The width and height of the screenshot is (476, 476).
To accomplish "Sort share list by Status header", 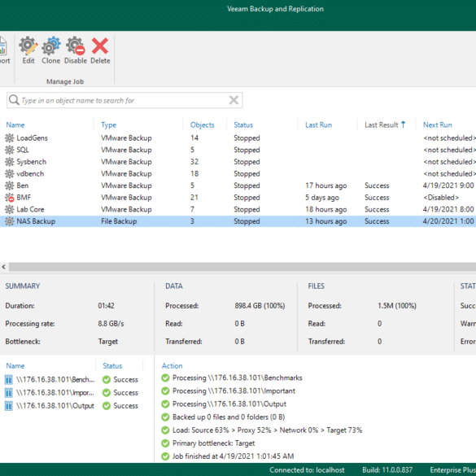I will [x=112, y=366].
